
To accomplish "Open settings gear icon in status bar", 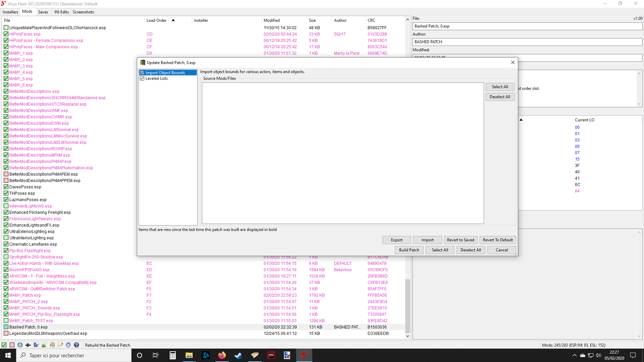I will tap(68, 345).
